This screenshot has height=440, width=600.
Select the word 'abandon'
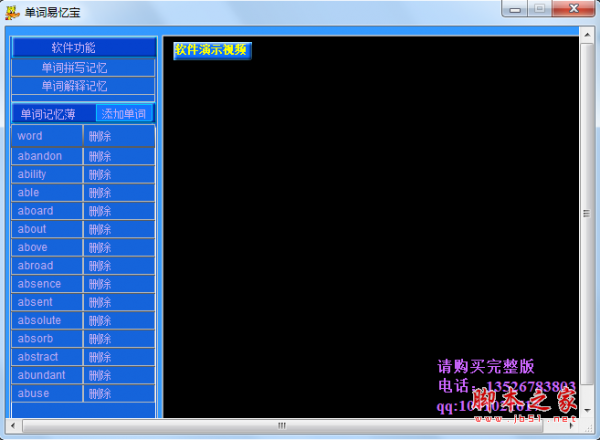[47, 156]
